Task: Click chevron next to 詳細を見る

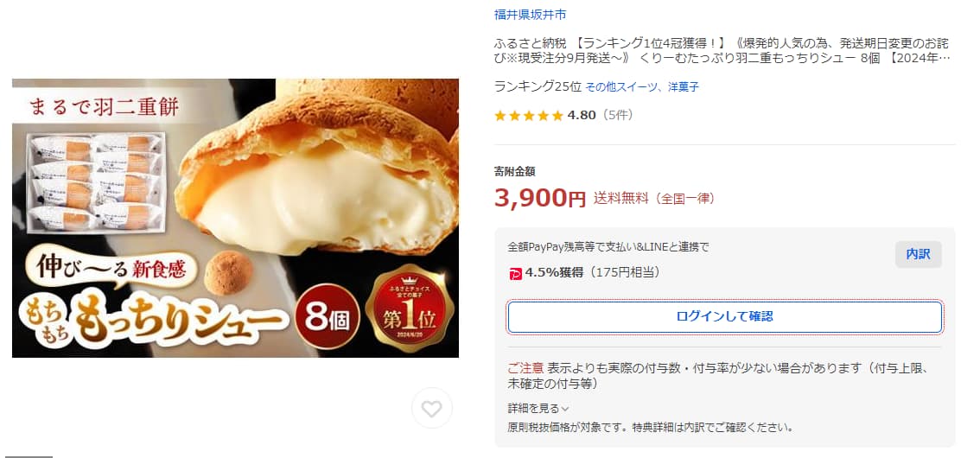Action: pyautogui.click(x=565, y=410)
